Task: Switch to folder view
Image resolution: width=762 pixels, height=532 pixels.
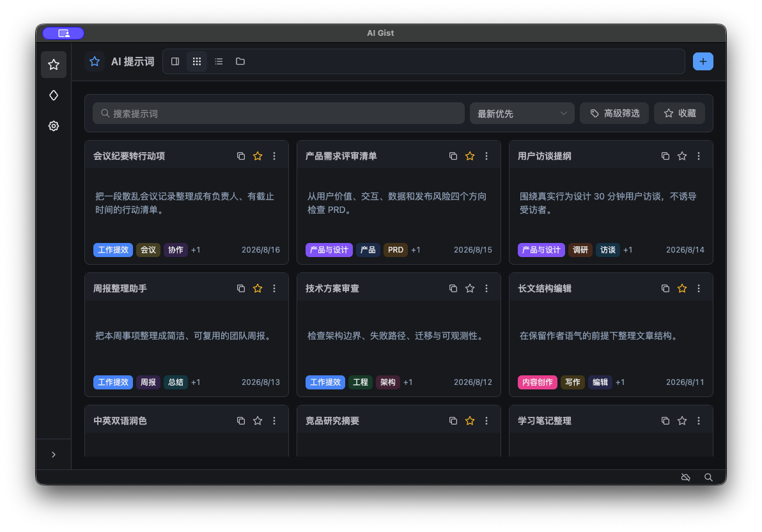Action: point(240,61)
